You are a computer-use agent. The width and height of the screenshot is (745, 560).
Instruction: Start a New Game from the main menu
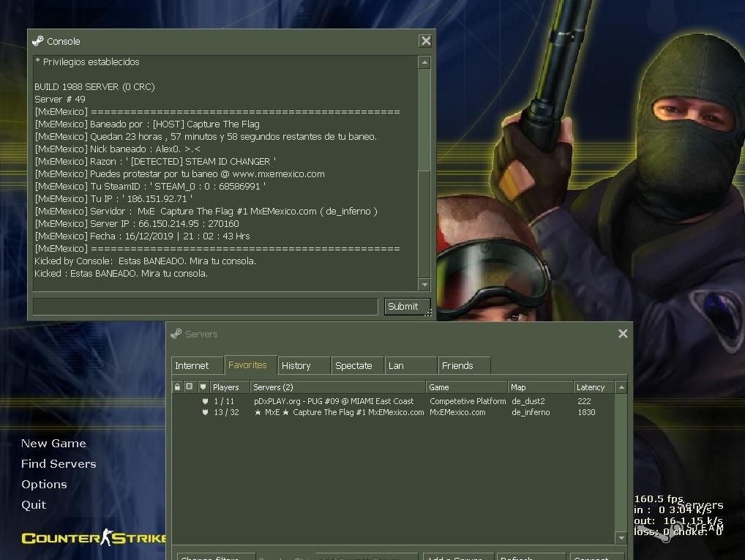[x=53, y=443]
